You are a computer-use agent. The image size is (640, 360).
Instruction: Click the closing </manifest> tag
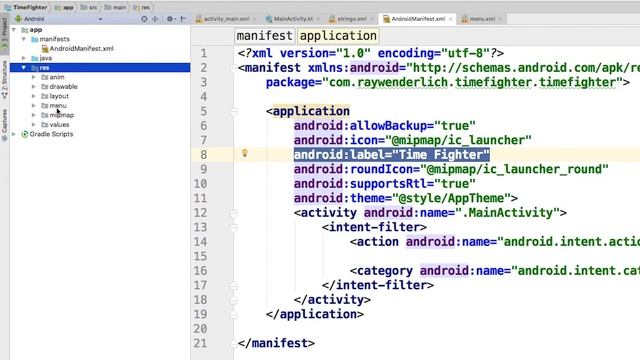click(x=276, y=343)
